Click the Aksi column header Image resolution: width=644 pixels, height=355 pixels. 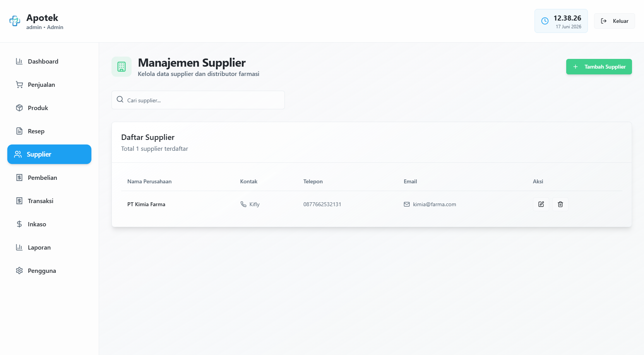tap(538, 181)
